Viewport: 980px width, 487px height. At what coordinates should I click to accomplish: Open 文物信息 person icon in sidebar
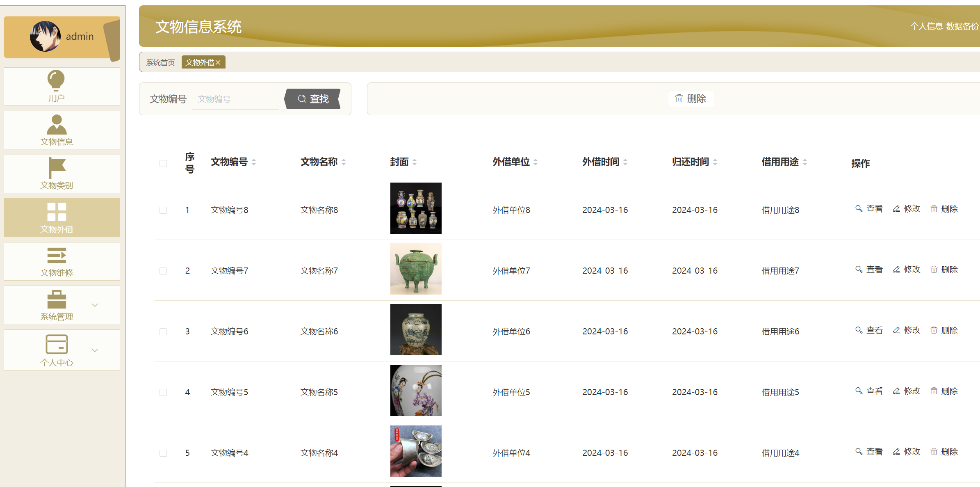pos(57,124)
